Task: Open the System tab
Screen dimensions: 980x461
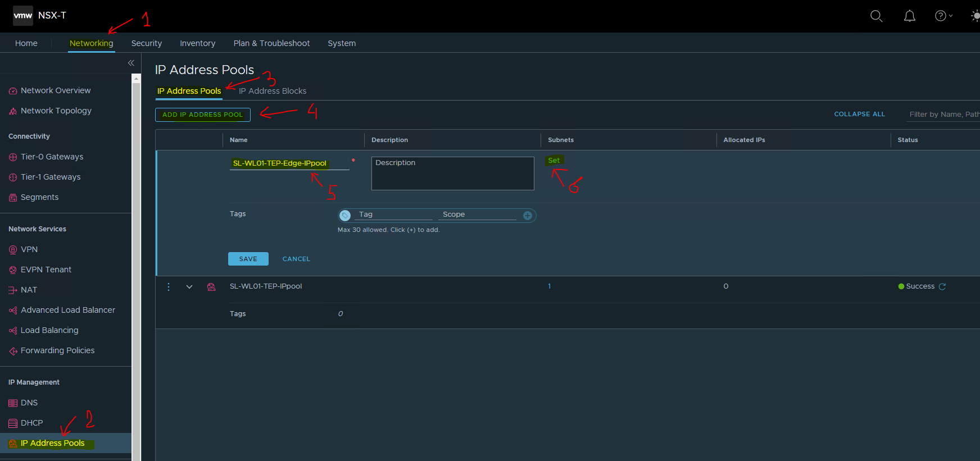Action: (342, 43)
